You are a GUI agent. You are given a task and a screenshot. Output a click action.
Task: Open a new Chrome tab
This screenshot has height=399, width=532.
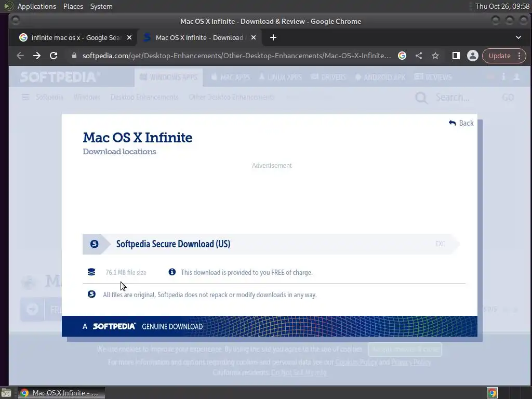[273, 37]
